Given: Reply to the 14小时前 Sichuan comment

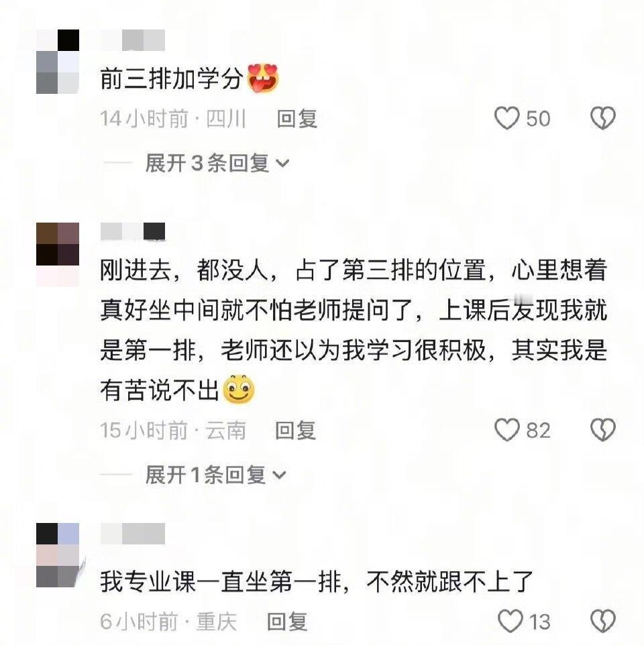Looking at the screenshot, I should click(x=297, y=119).
